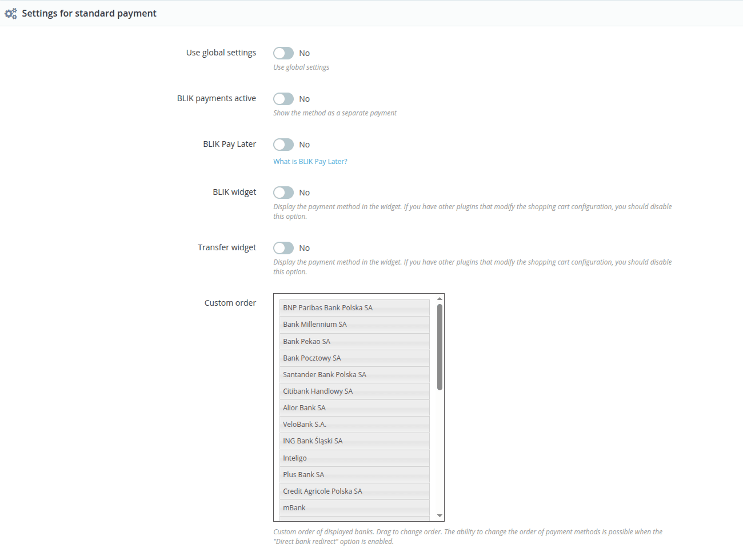Screen dimensions: 743x560
Task: Turn on BLIK payments active switch
Action: click(x=283, y=99)
